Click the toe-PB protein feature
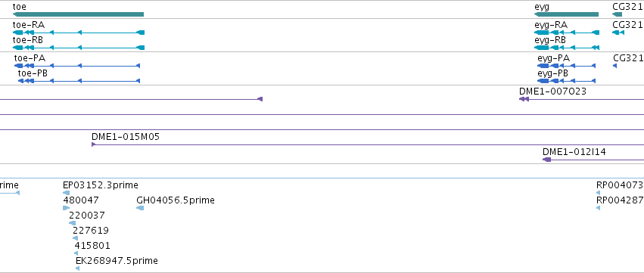Screen dimensions: 644x273 point(79,81)
